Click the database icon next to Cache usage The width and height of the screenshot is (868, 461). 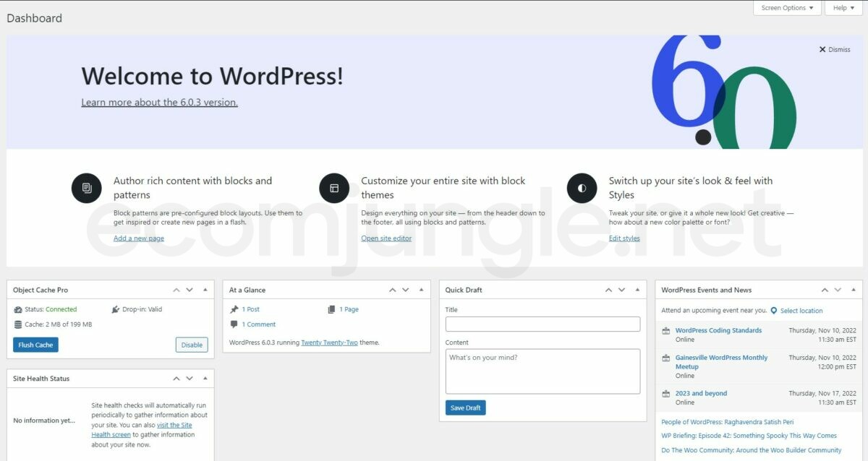point(18,324)
